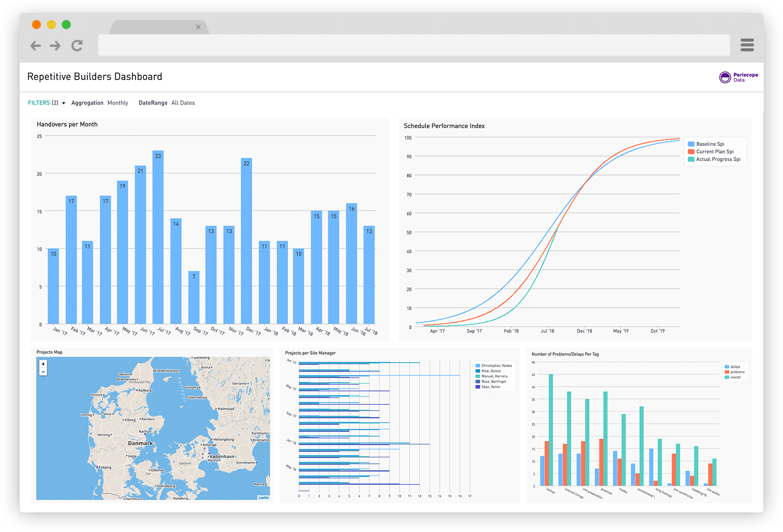Toggle the delays legend swatch
This screenshot has width=783, height=532.
727,367
